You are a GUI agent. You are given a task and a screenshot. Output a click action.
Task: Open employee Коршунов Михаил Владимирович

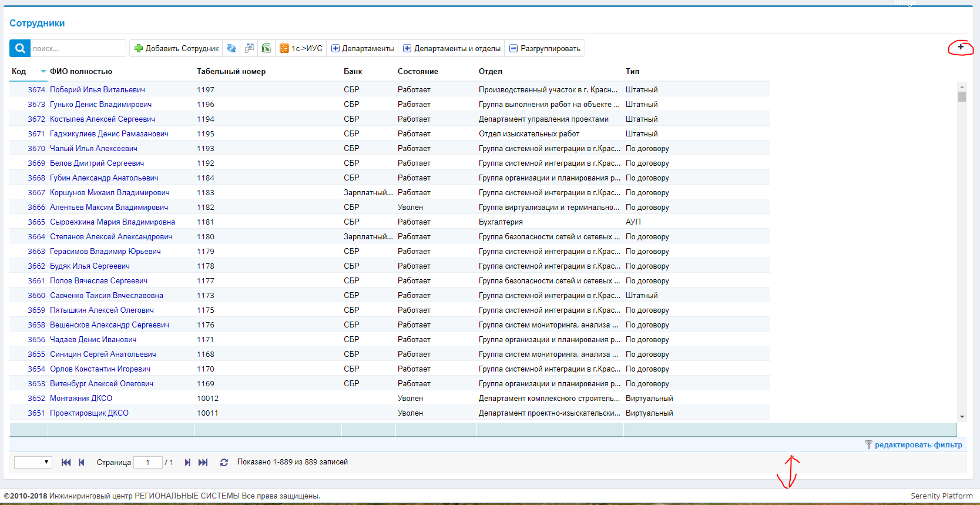(110, 192)
